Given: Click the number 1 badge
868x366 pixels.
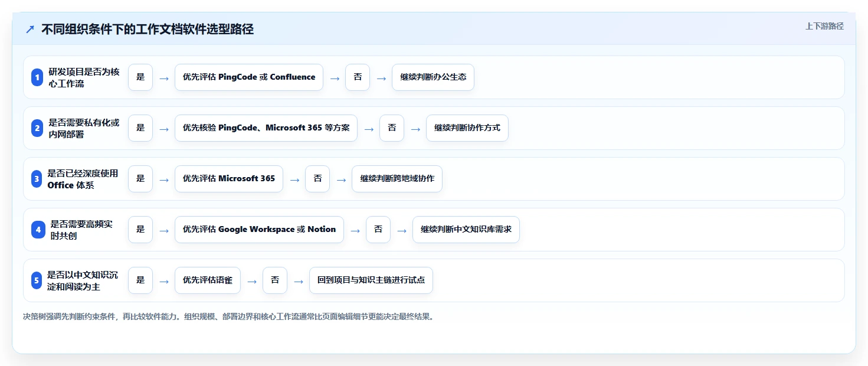Looking at the screenshot, I should (x=37, y=77).
